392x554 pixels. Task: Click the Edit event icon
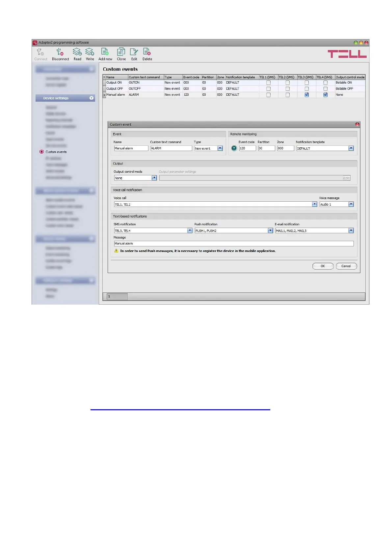[134, 52]
